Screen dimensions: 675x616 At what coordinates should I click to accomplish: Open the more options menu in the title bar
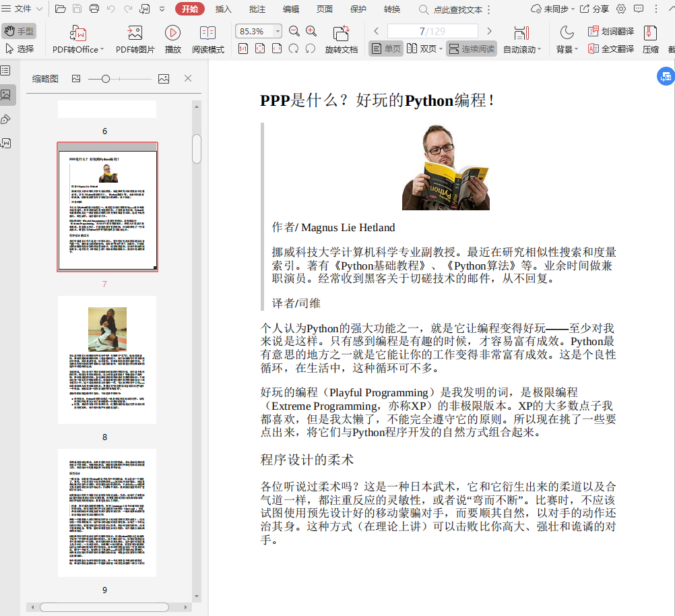point(656,9)
